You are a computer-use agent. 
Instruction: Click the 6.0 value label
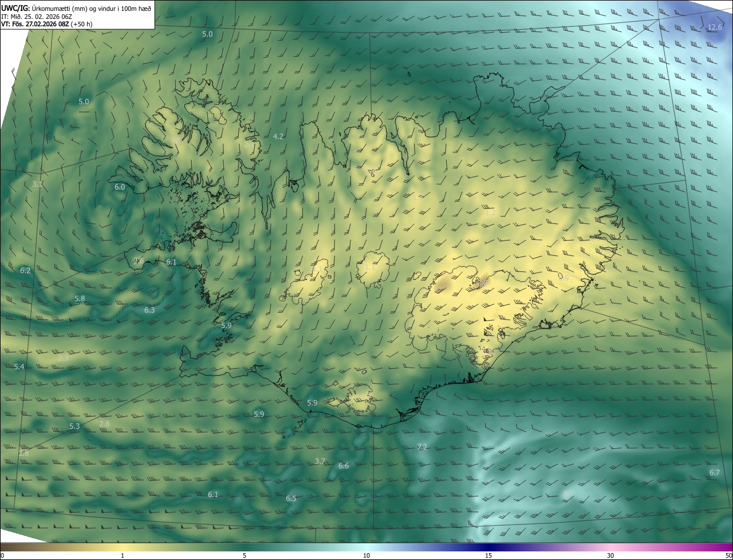click(120, 187)
